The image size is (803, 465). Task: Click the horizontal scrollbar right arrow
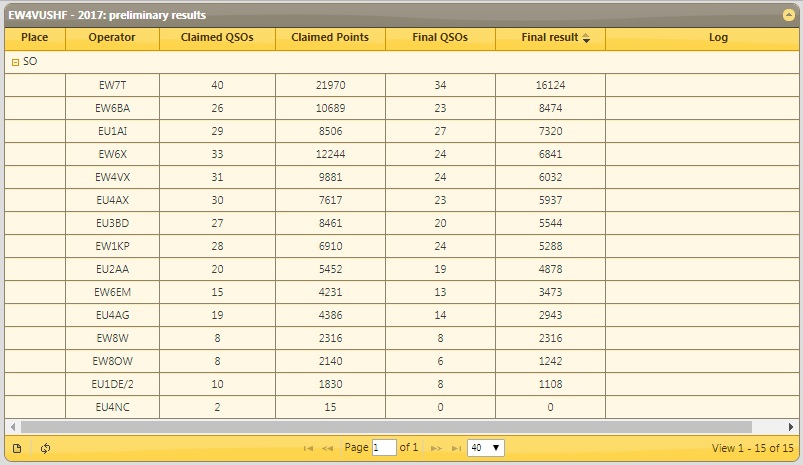[x=791, y=427]
